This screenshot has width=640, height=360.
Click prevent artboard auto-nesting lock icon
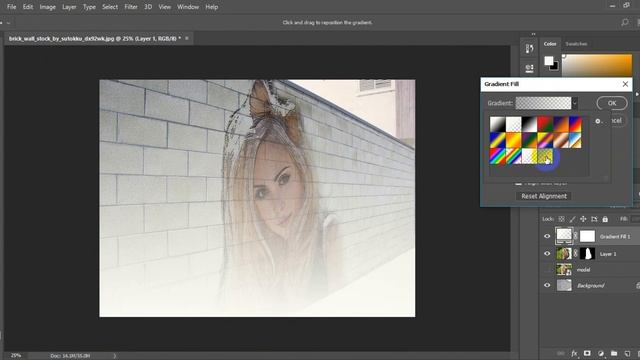click(x=594, y=219)
